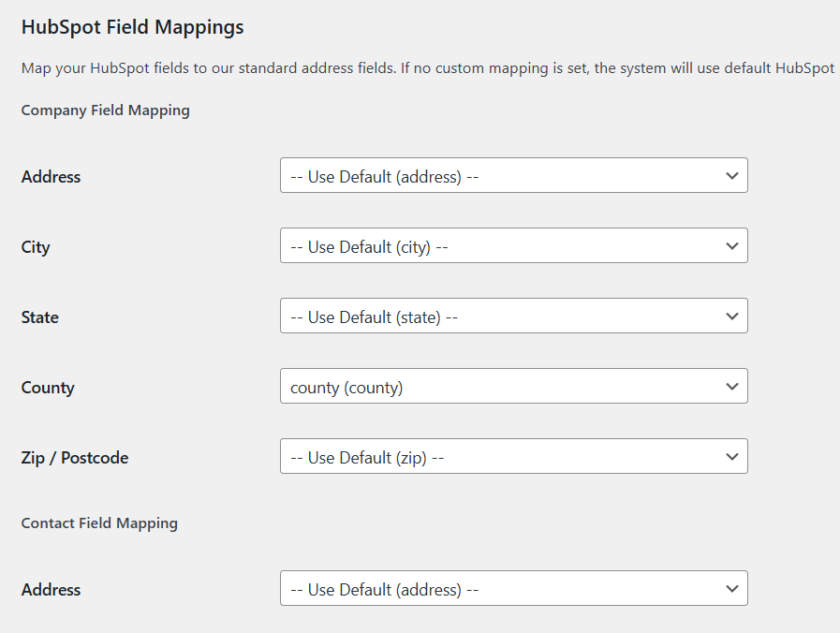Click the chevron on the State selector
Viewport: 840px width, 633px height.
tap(733, 316)
